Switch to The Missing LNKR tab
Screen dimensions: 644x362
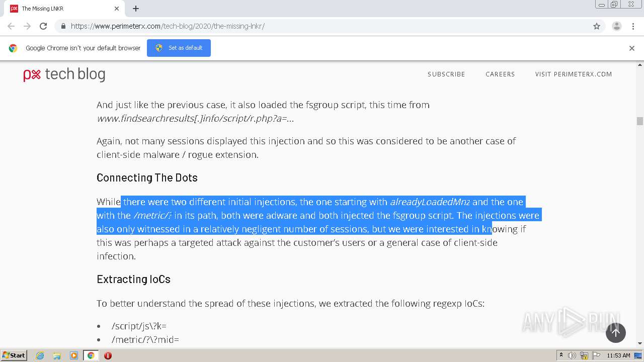pyautogui.click(x=64, y=9)
